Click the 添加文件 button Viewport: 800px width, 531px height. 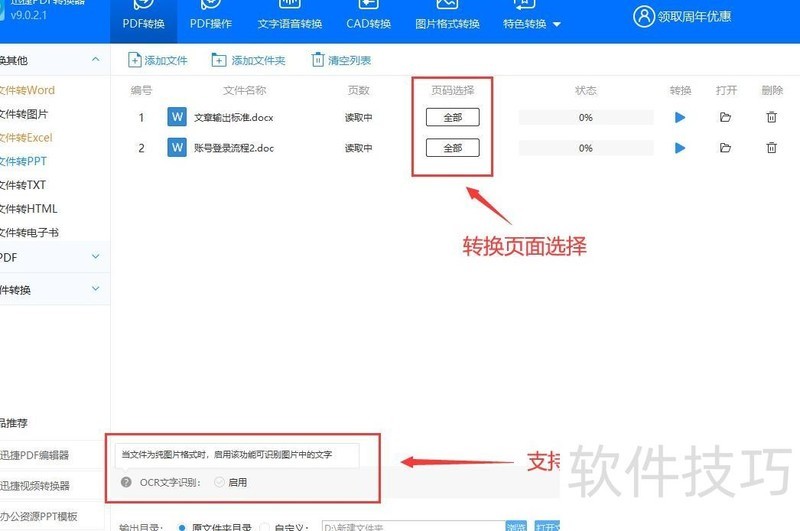click(x=158, y=60)
